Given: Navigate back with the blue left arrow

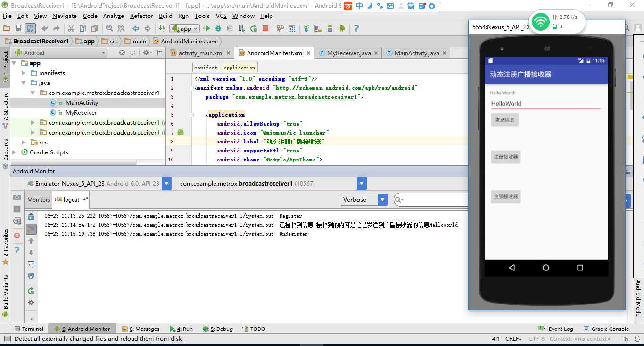Looking at the screenshot, I should (x=136, y=29).
